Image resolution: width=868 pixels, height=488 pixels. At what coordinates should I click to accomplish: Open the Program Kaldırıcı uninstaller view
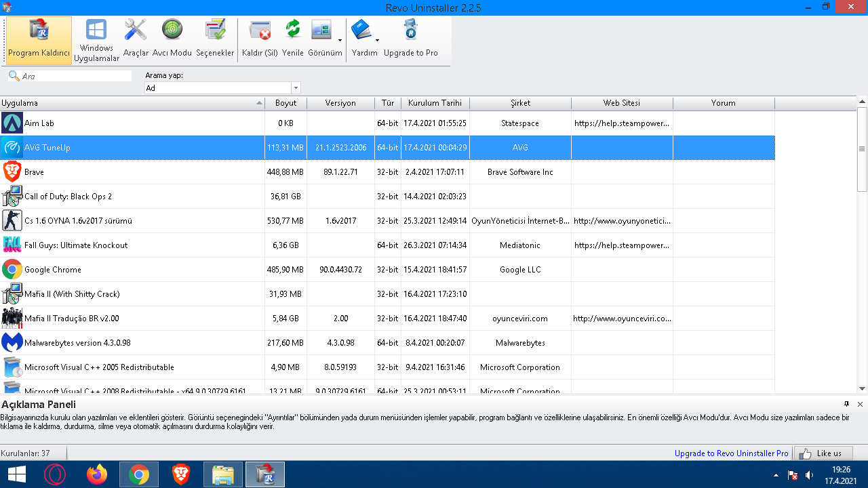coord(39,41)
